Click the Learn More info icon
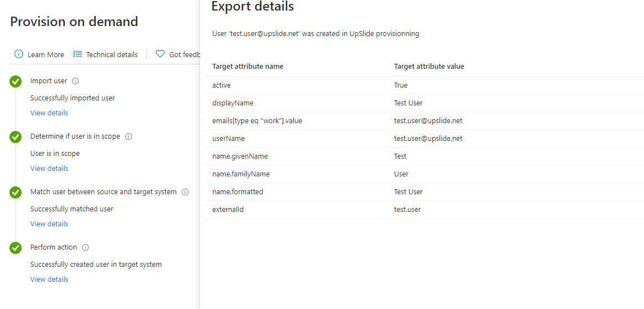The width and height of the screenshot is (644, 309). 19,54
